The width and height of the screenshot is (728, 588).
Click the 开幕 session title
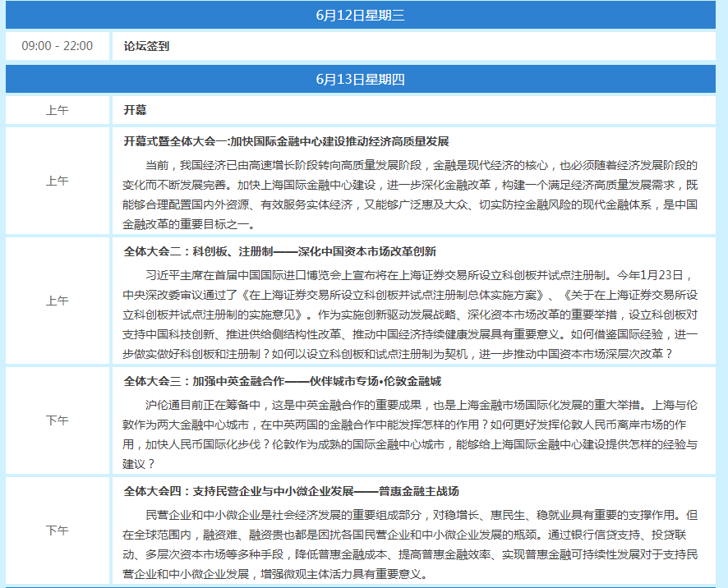135,110
